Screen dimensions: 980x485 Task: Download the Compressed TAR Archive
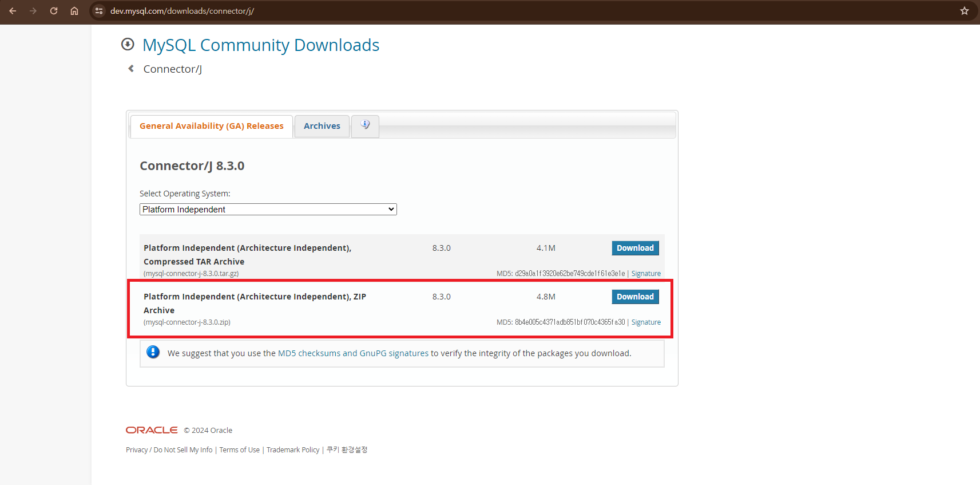pyautogui.click(x=635, y=248)
